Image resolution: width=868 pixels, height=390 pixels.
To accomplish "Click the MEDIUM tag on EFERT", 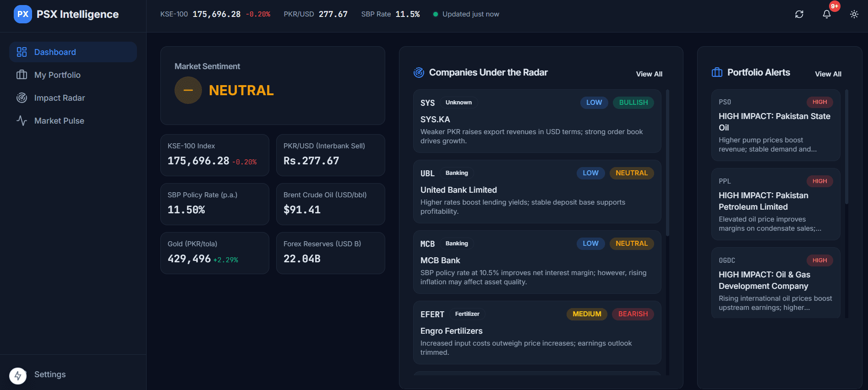I will click(587, 314).
